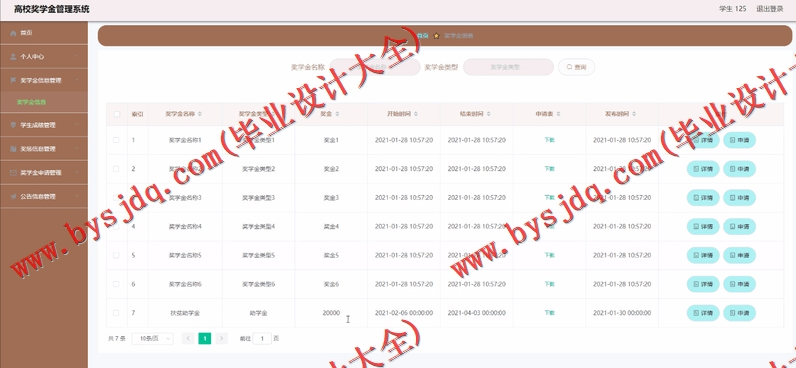This screenshot has height=368, width=796.
Task: Focus the 奖学金类型 search field
Action: click(508, 67)
